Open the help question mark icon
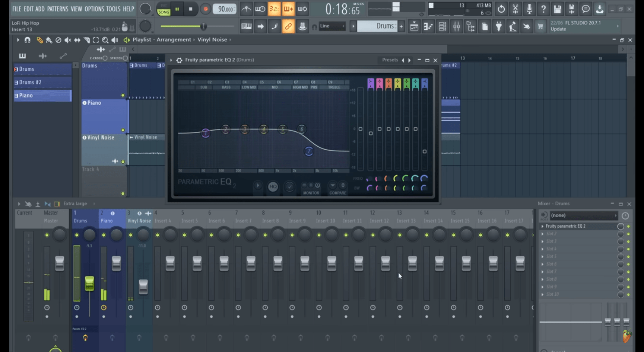Image resolution: width=644 pixels, height=352 pixels. (x=543, y=9)
